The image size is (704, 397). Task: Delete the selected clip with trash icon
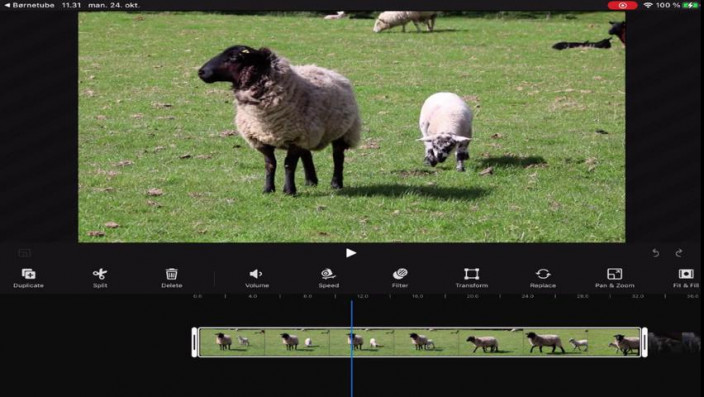click(x=172, y=278)
